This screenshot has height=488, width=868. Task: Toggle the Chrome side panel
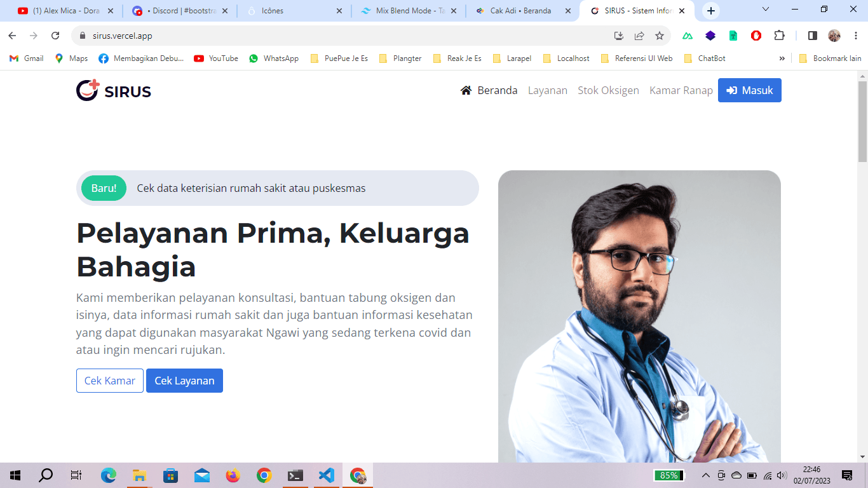tap(812, 36)
